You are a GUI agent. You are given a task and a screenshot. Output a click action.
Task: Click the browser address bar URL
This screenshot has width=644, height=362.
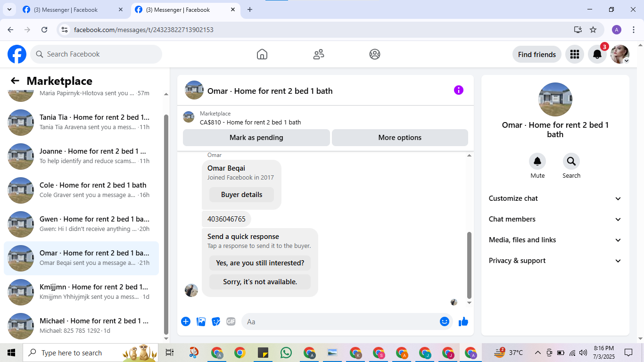pyautogui.click(x=144, y=30)
